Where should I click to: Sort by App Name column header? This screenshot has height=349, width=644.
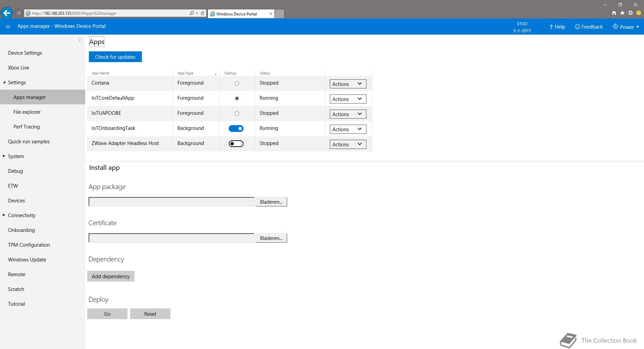pos(101,73)
